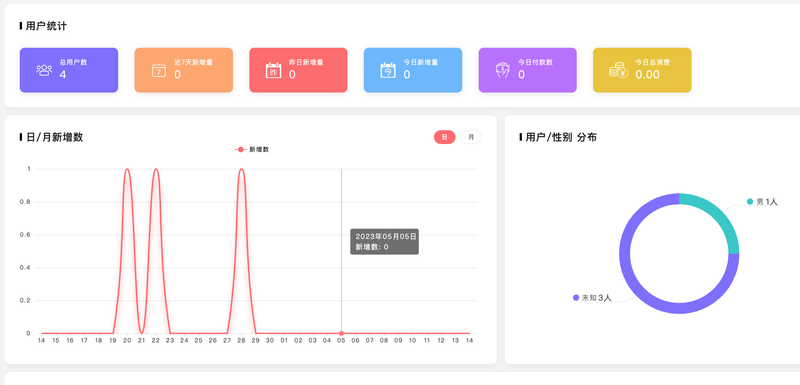The image size is (800, 385).
Task: Switch chart to 月 monthly view
Action: coord(471,137)
